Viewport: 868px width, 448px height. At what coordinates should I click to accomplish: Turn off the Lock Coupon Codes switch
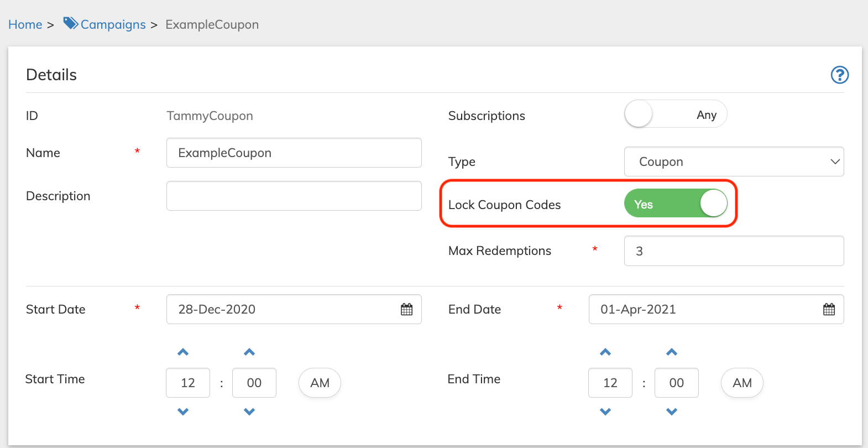[x=676, y=204]
